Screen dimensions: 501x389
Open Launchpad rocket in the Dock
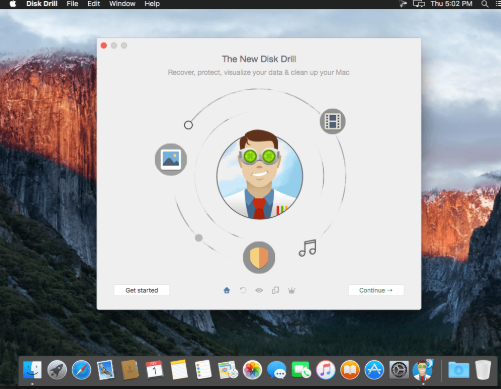coord(57,370)
